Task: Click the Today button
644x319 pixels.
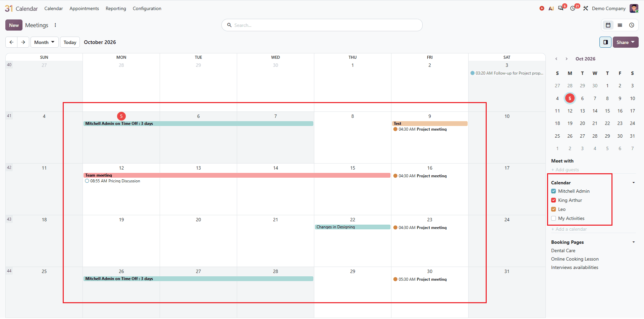Action: pos(70,42)
